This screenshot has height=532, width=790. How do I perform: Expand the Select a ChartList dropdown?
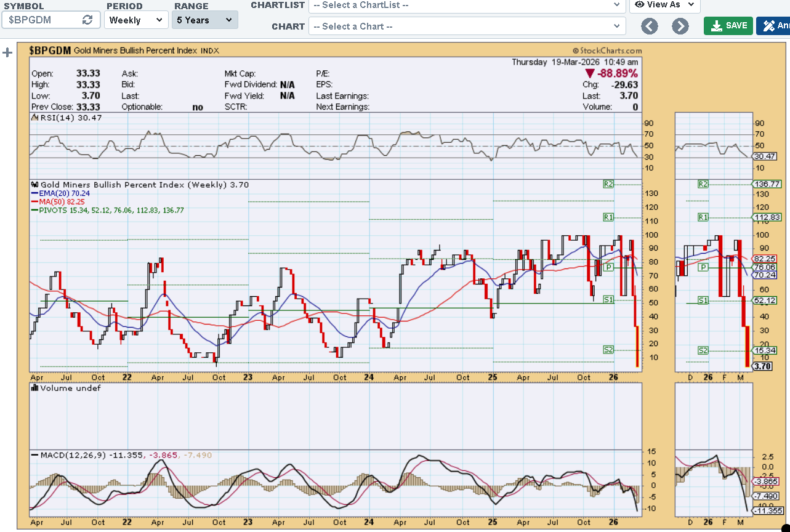(467, 5)
